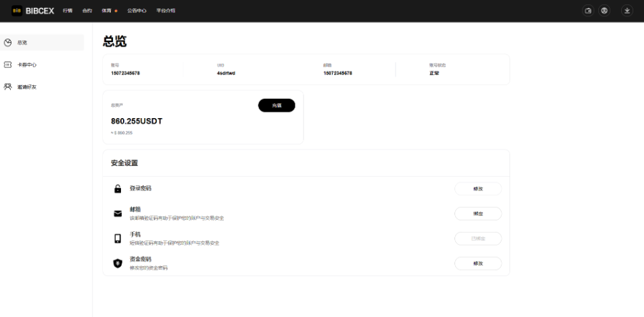Open the 卡券中心 coupon icon
Viewport: 644px width, 317px height.
pyautogui.click(x=8, y=65)
